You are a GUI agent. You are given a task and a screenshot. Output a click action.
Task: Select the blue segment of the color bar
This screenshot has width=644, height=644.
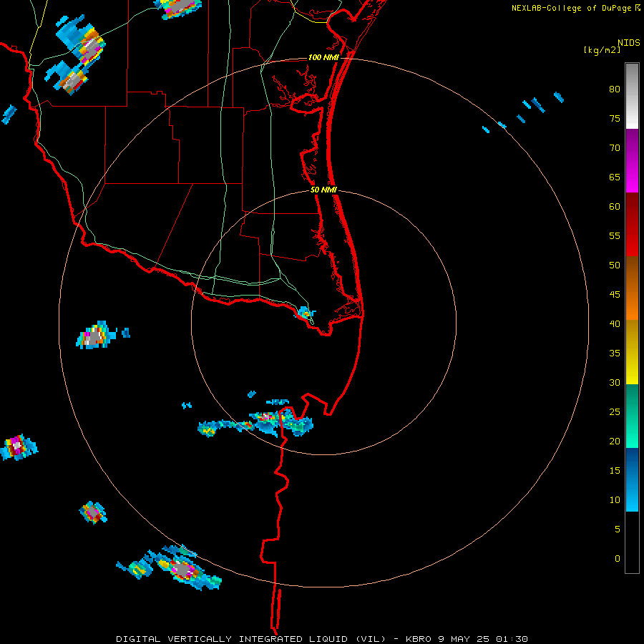point(632,479)
